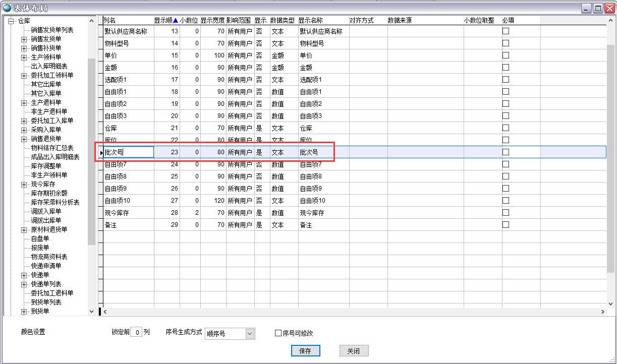Click the tree panel scroll-up arrow
Screen dimensions: 617x364
pyautogui.click(x=91, y=21)
